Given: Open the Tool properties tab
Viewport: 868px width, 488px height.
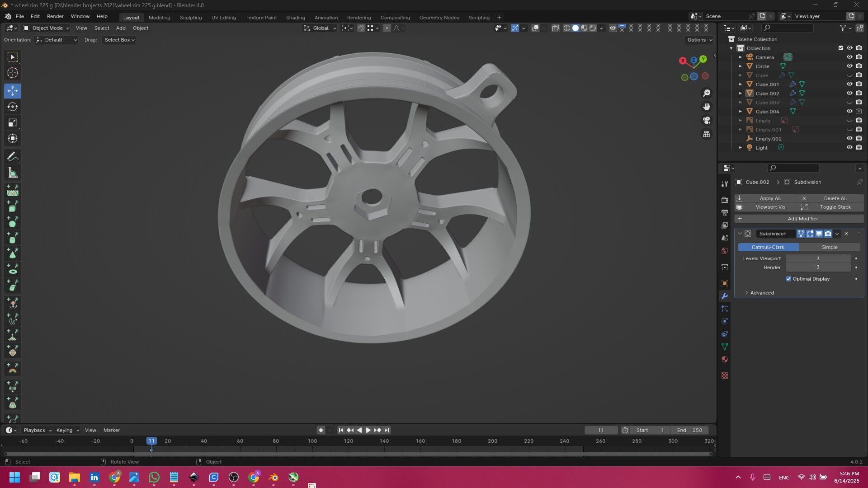Looking at the screenshot, I should tap(725, 184).
